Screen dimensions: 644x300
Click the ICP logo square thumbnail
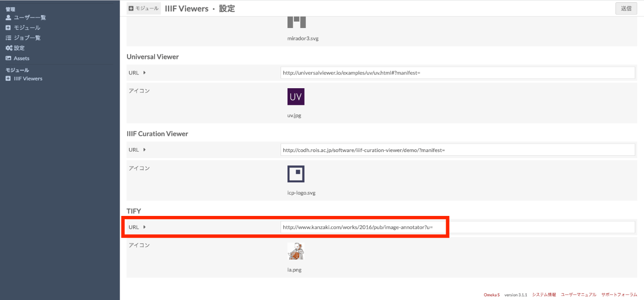pos(296,174)
